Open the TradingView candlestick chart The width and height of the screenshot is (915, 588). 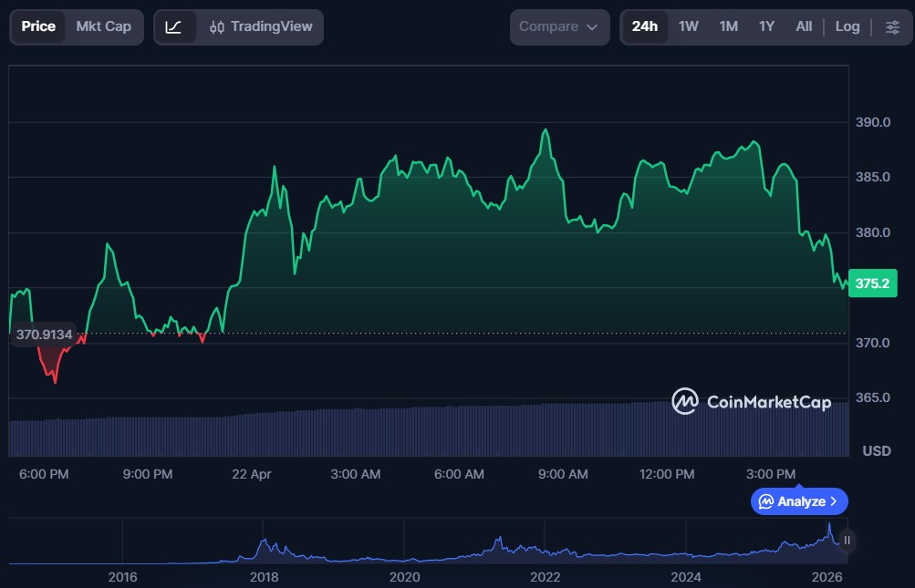click(x=260, y=27)
